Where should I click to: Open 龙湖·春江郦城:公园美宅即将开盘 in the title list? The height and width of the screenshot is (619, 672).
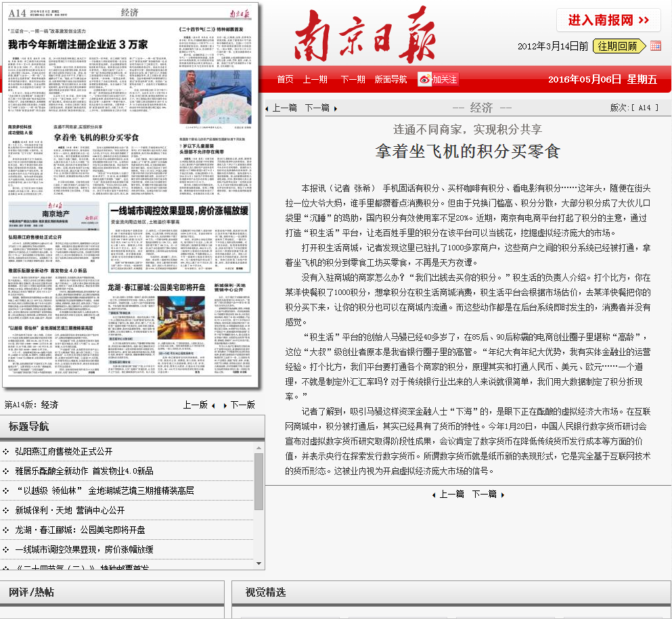(80, 530)
